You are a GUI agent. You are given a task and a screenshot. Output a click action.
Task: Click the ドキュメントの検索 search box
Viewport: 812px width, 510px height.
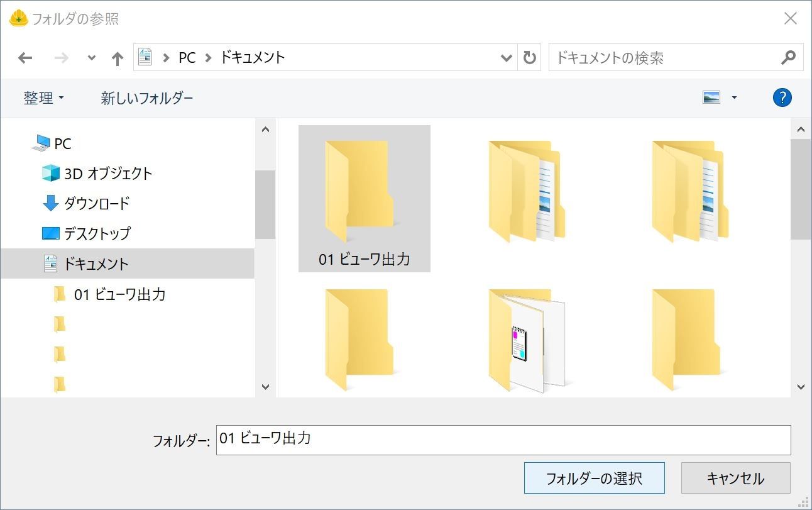click(x=663, y=58)
